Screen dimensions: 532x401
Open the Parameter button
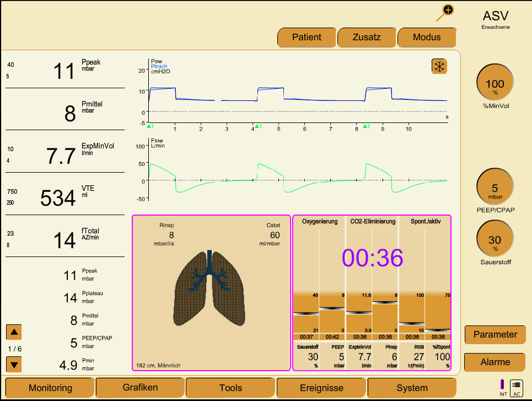[x=495, y=334]
